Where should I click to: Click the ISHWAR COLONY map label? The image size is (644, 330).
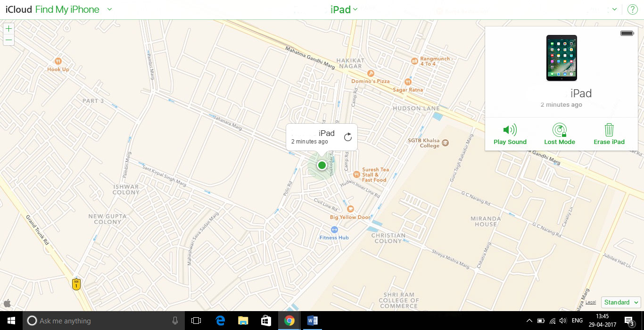(x=126, y=189)
